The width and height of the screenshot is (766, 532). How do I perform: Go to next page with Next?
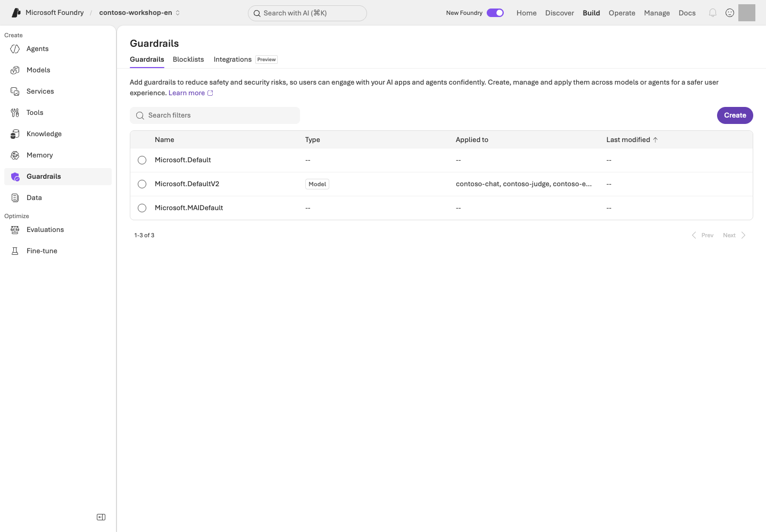(735, 235)
